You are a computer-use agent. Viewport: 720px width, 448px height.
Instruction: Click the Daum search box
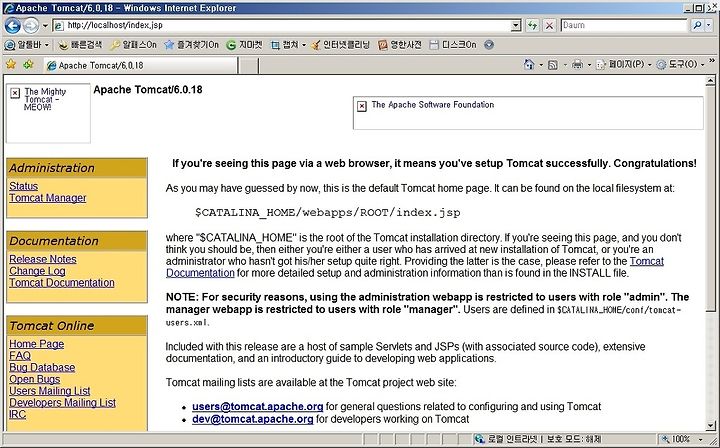tap(624, 25)
